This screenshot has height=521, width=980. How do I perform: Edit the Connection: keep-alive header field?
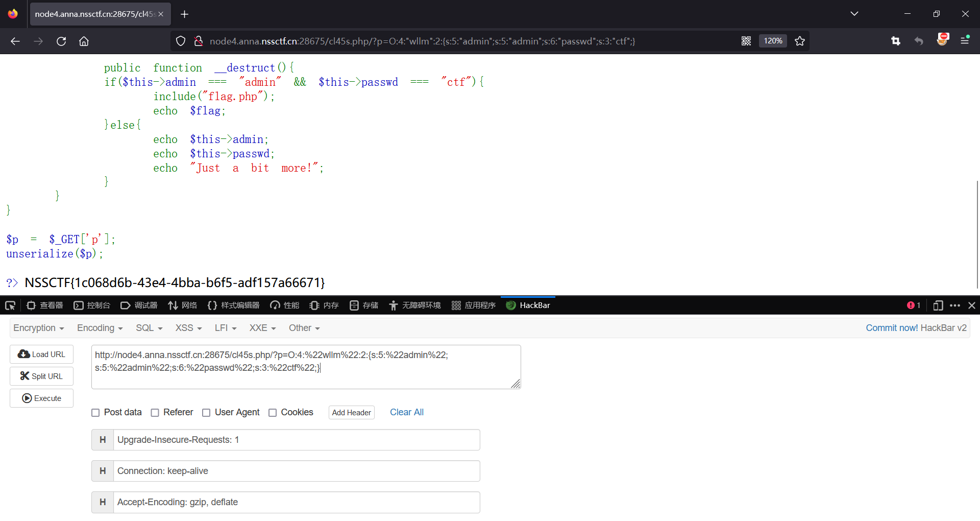(297, 471)
